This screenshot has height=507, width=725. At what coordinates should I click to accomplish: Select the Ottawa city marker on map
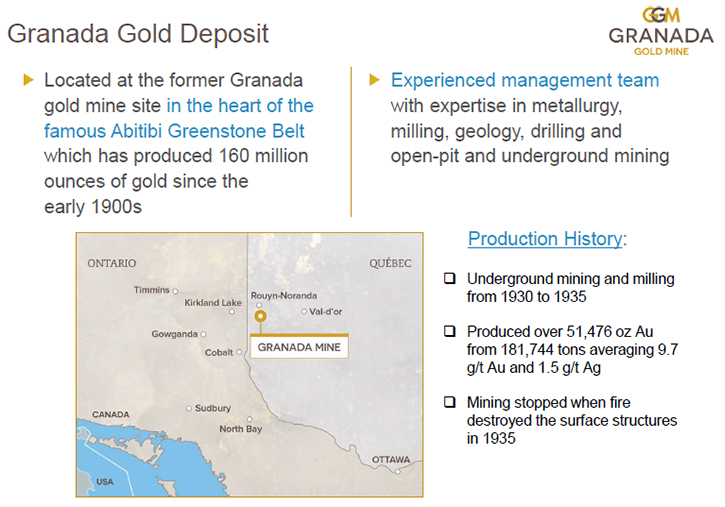(398, 469)
